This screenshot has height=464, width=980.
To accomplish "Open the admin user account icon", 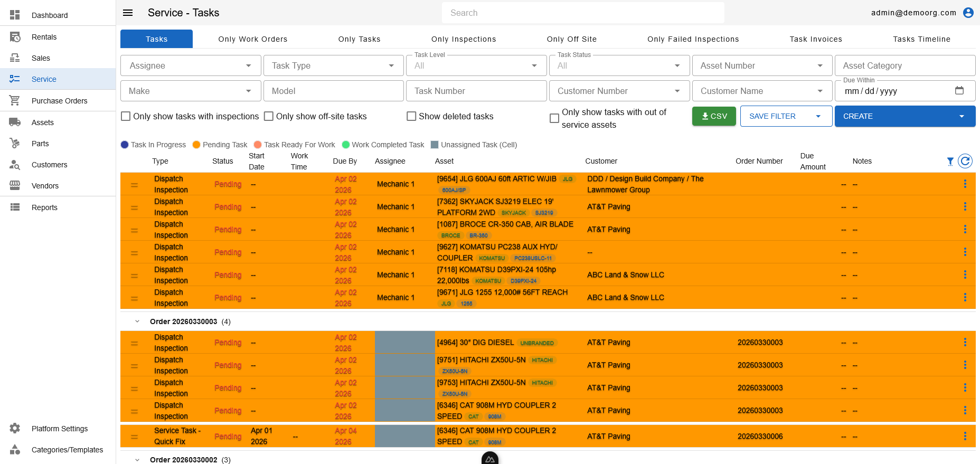I will 968,13.
